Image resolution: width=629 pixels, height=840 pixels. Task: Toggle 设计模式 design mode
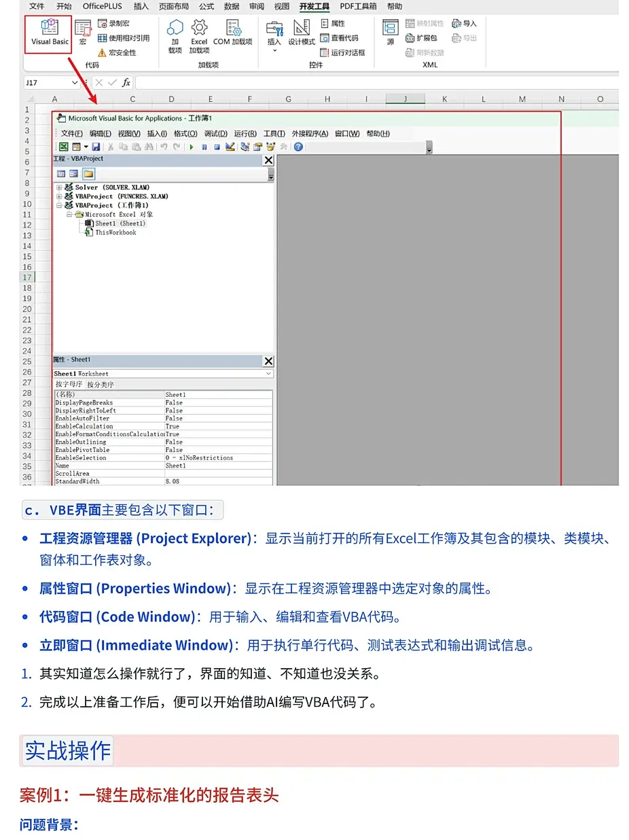pyautogui.click(x=302, y=33)
